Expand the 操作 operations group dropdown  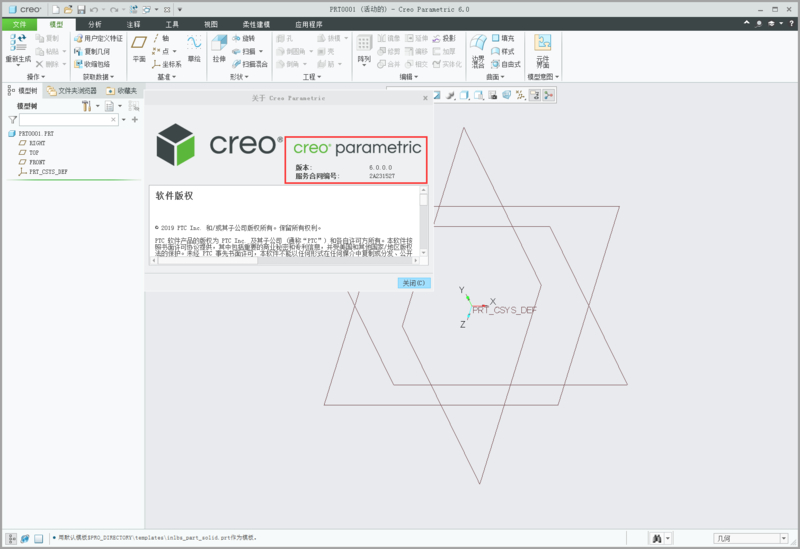click(x=36, y=77)
